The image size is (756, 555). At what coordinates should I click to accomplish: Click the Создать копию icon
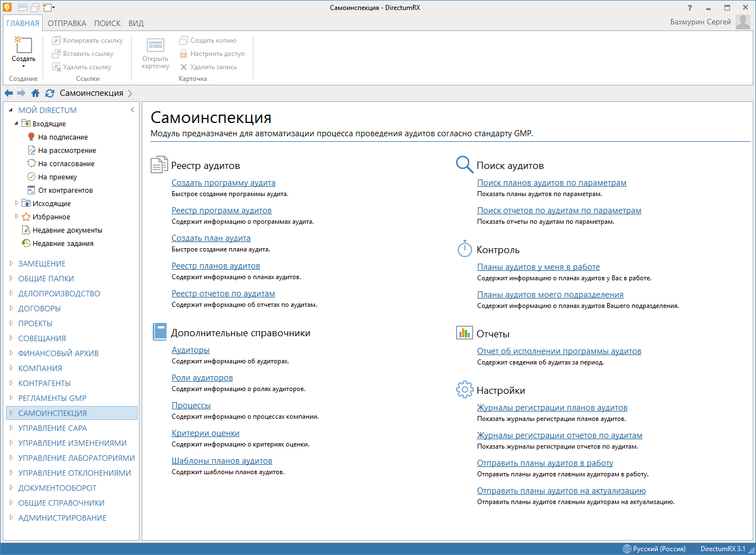point(184,40)
